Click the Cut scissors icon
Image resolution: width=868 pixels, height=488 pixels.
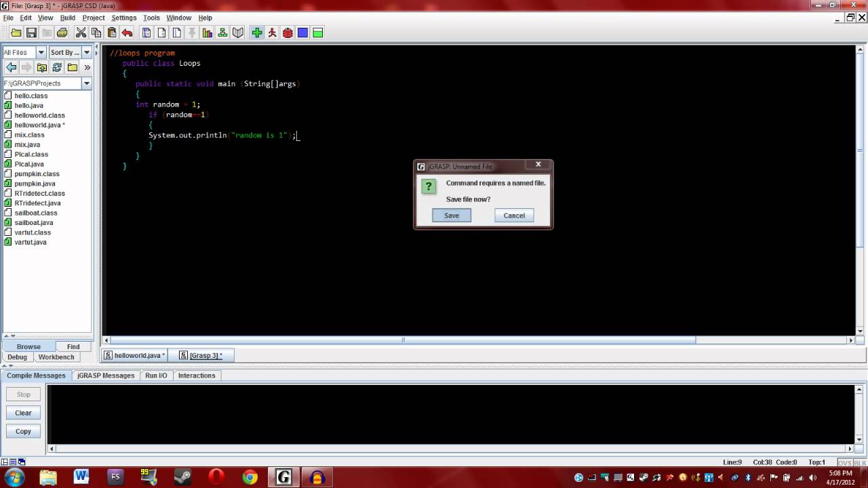81,33
